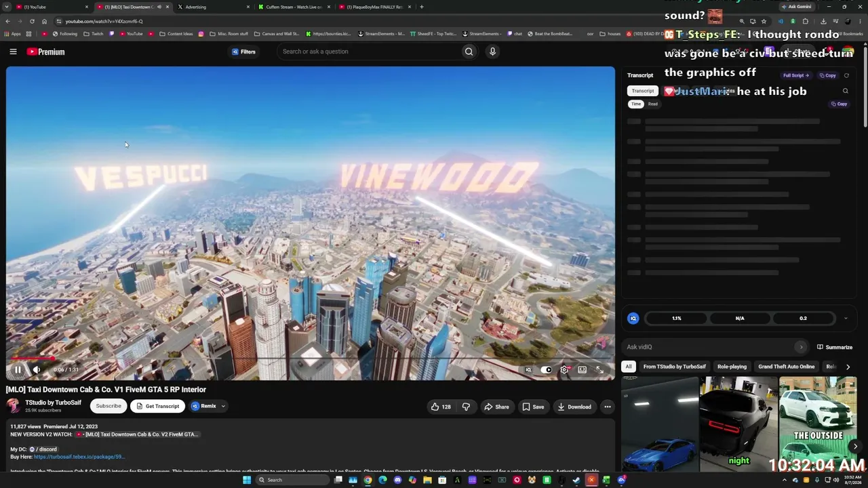Dislike the video with thumbs down
This screenshot has height=488, width=868.
click(466, 407)
